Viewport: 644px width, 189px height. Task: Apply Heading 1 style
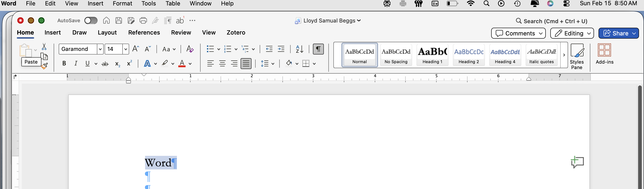tap(432, 55)
